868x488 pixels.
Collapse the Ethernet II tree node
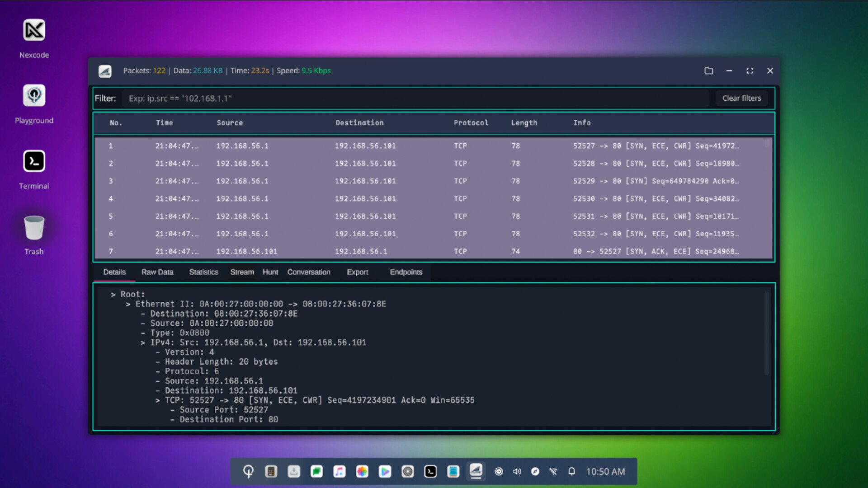[128, 304]
